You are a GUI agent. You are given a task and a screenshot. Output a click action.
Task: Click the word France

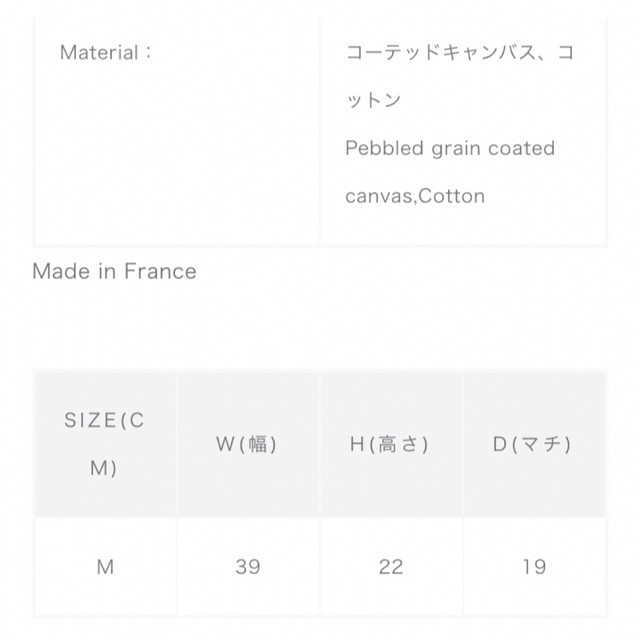pos(160,271)
